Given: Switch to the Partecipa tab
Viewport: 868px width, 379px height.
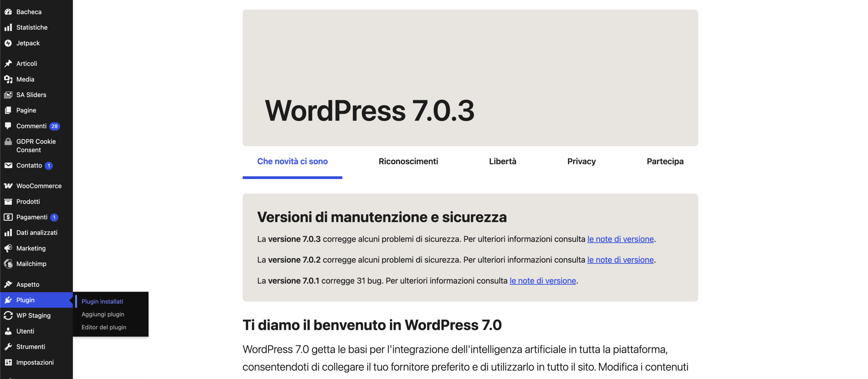Looking at the screenshot, I should pos(665,161).
